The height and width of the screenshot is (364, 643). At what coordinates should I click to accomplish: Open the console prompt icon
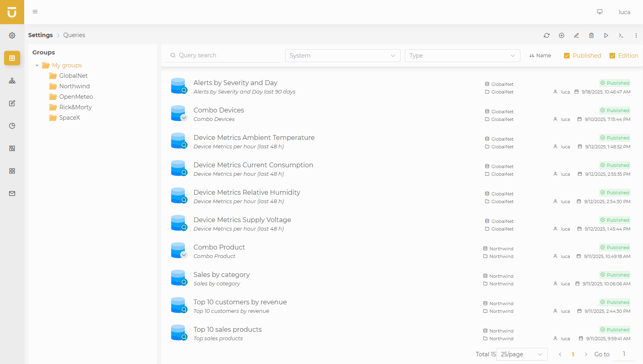click(x=621, y=35)
